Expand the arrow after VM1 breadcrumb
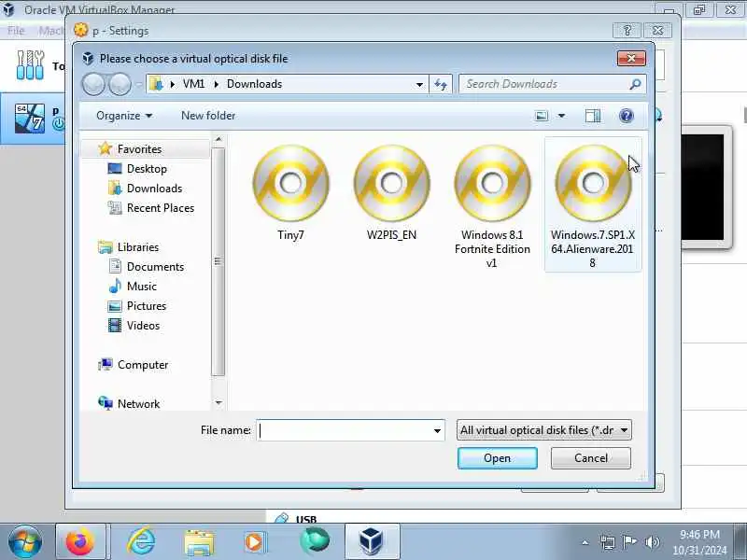 pyautogui.click(x=217, y=84)
